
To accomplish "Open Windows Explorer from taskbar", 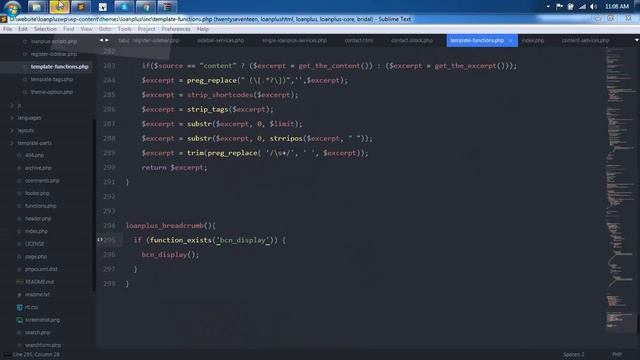I will click(x=37, y=7).
